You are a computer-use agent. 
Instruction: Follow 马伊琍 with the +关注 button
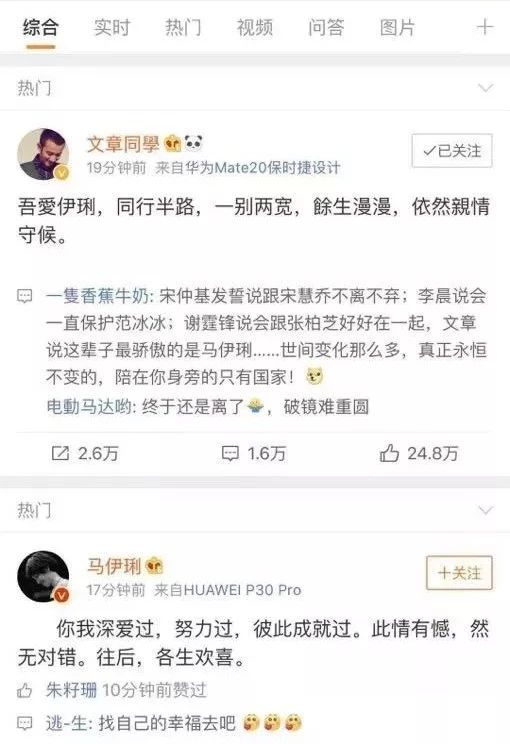[459, 573]
